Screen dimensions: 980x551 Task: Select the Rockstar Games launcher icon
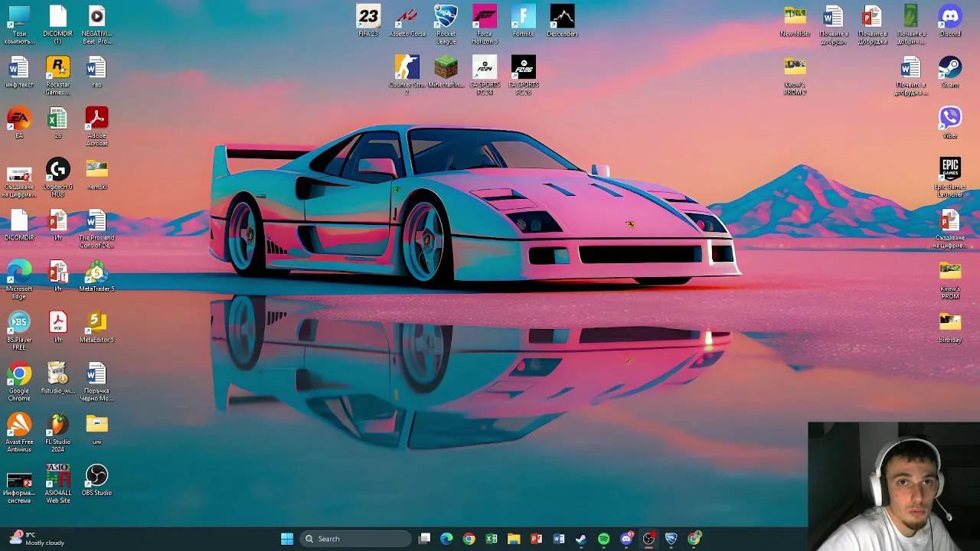point(58,75)
